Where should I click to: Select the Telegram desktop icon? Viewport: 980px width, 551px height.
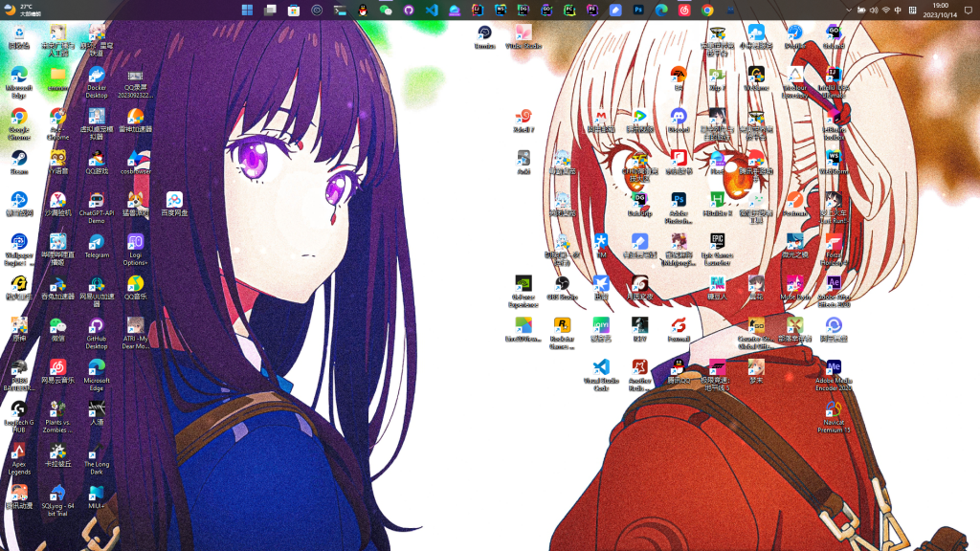(97, 243)
